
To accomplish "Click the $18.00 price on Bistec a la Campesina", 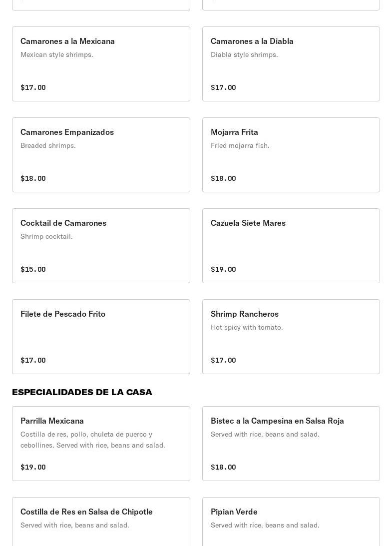I will 223,467.
